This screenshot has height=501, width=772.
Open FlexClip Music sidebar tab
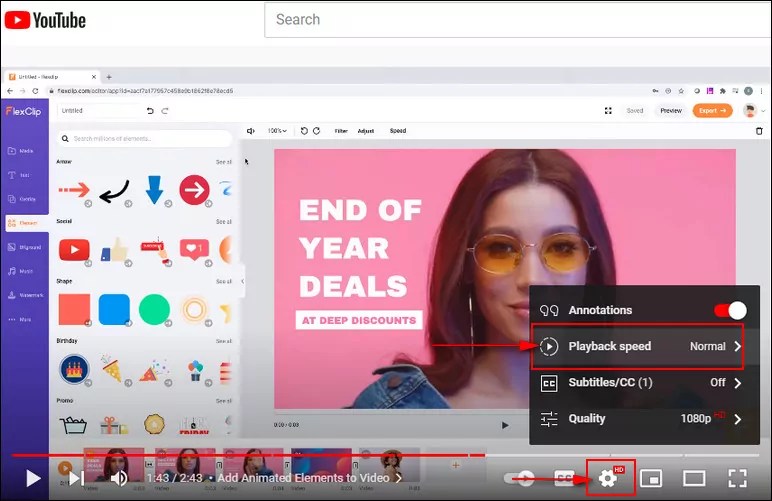[21, 271]
